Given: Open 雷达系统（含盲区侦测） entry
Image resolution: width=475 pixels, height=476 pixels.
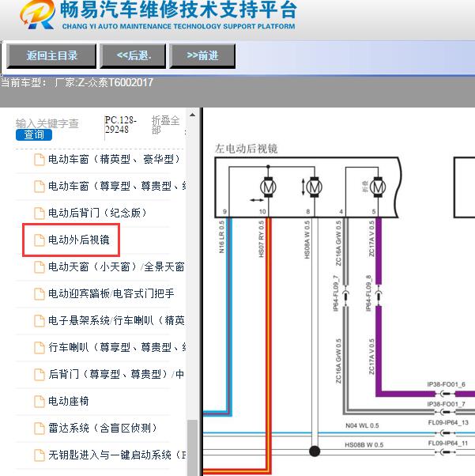Looking at the screenshot, I should pyautogui.click(x=103, y=428).
